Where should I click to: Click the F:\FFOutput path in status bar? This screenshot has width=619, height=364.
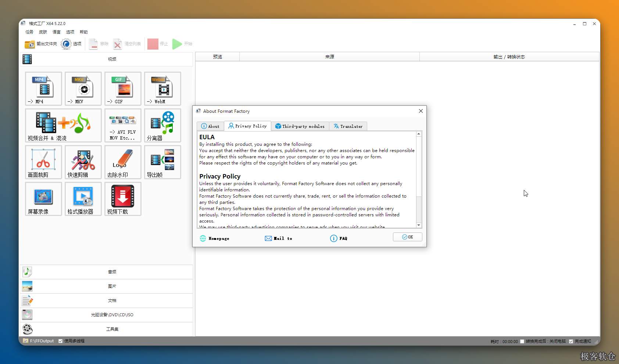point(42,341)
